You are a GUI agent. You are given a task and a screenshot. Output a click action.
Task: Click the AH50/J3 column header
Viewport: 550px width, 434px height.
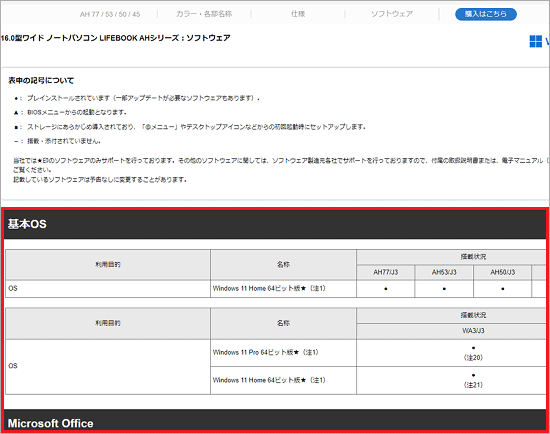(x=503, y=272)
